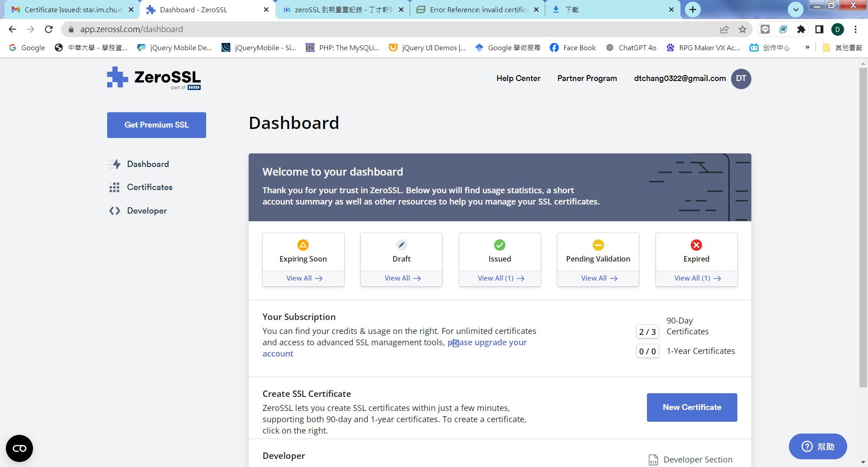868x467 pixels.
Task: Select Dashboard in the sidebar
Action: coord(148,164)
